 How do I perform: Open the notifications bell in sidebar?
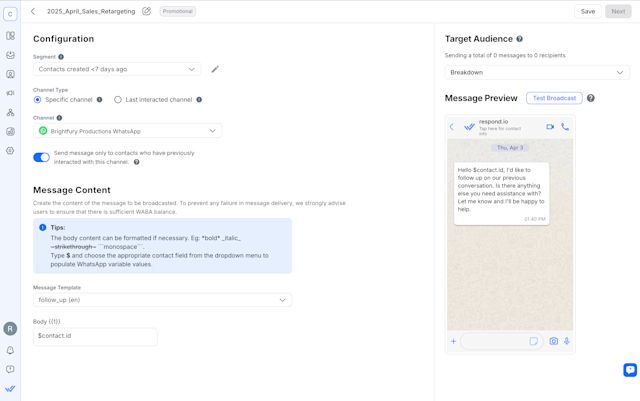[x=10, y=350]
